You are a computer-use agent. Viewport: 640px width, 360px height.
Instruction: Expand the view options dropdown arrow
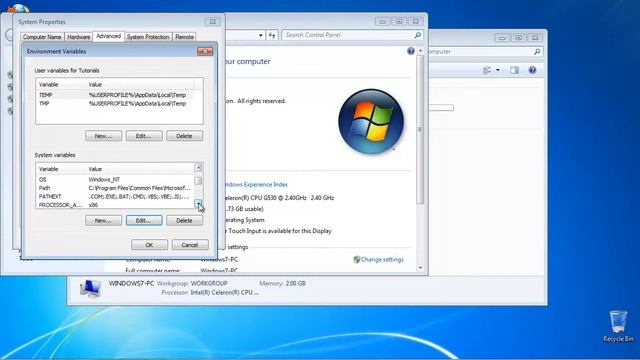coord(498,70)
